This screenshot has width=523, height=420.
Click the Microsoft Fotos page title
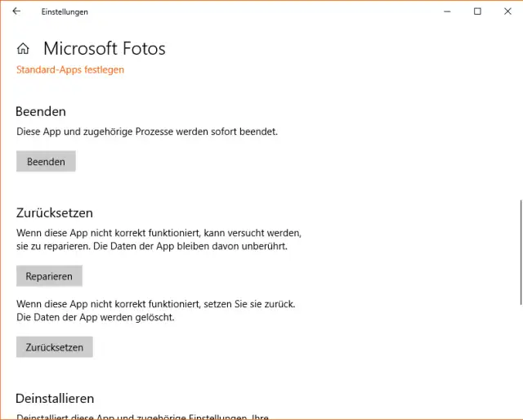104,49
